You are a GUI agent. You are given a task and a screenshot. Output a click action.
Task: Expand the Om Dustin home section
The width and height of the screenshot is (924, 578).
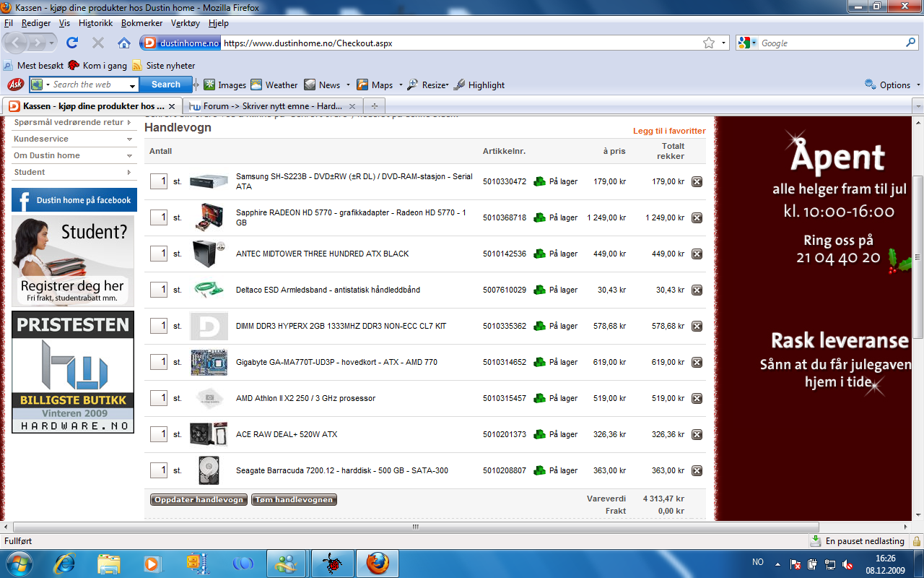pos(74,155)
